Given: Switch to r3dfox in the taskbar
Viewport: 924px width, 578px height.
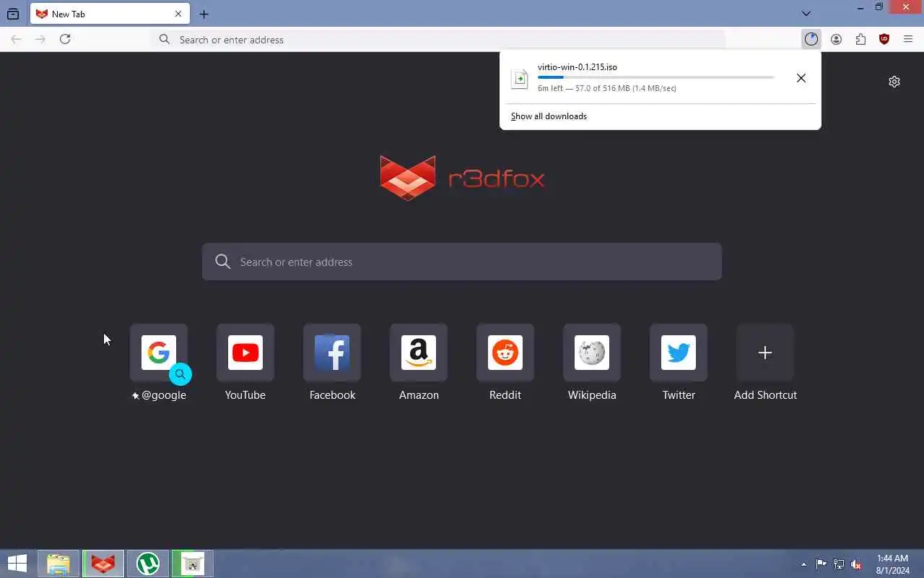Looking at the screenshot, I should point(103,564).
